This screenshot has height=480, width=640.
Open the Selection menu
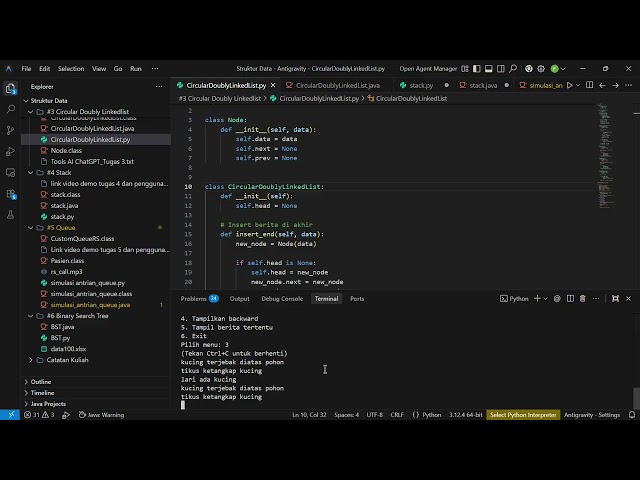click(71, 69)
